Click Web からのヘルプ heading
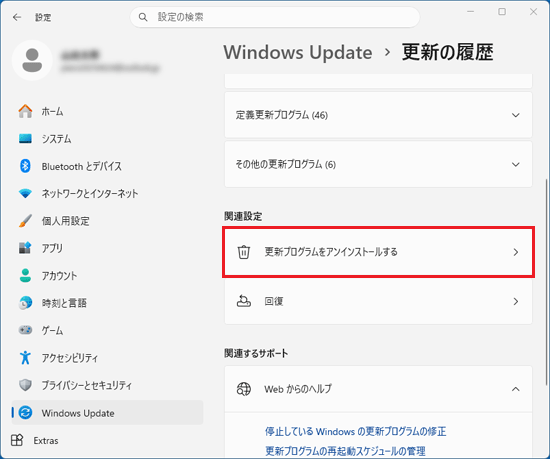550x459 pixels. (x=298, y=389)
